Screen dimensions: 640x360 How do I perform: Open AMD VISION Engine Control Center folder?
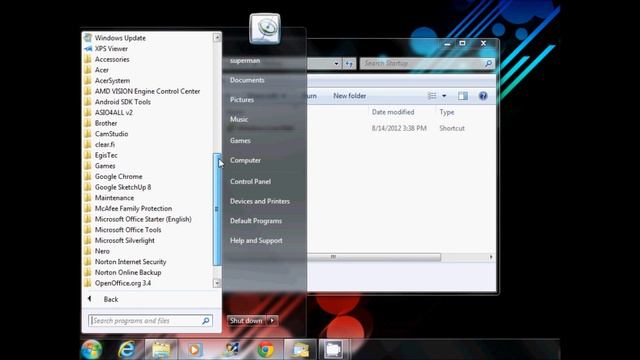pos(148,91)
